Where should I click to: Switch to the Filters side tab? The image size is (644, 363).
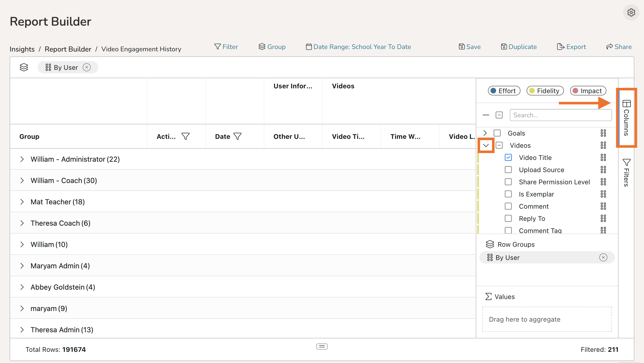coord(626,173)
